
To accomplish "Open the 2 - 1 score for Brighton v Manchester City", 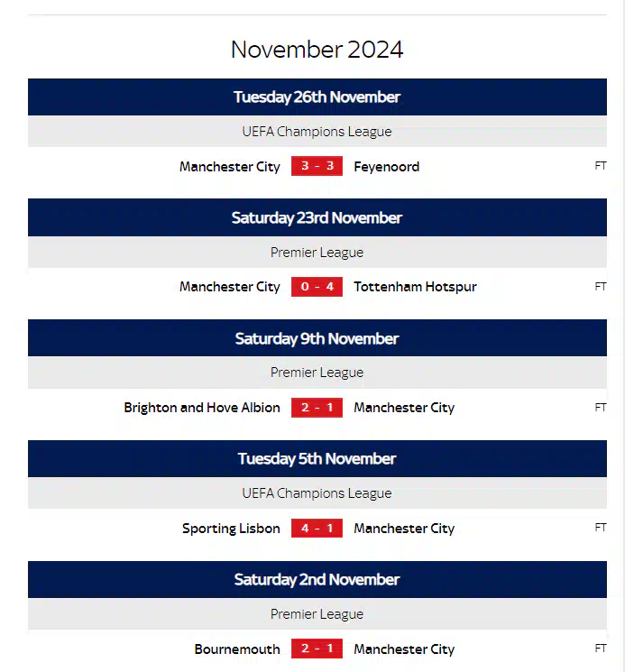I will click(317, 408).
